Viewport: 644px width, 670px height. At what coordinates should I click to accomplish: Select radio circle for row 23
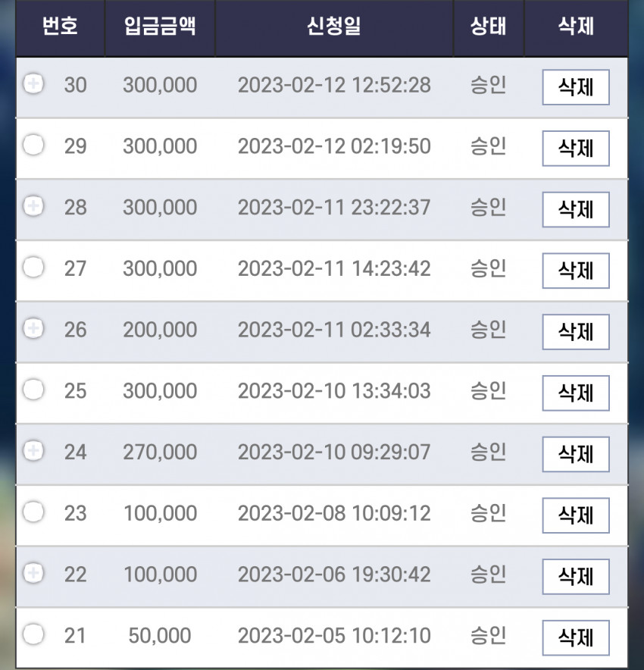click(x=33, y=512)
